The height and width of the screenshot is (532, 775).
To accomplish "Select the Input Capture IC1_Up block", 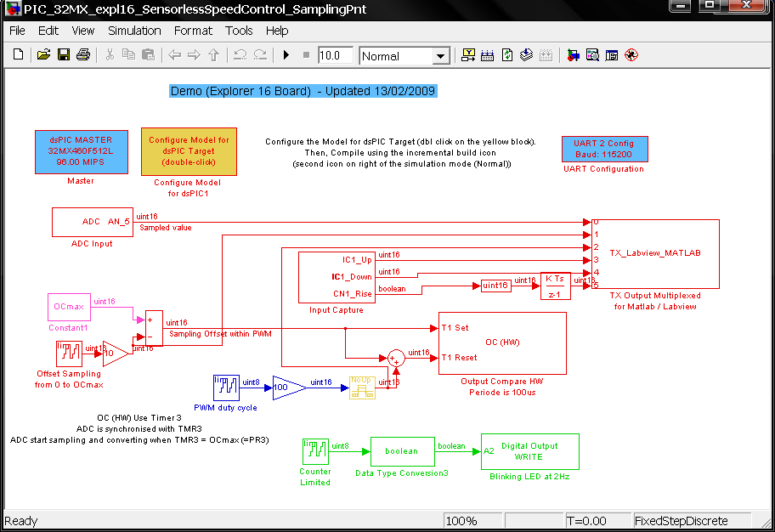I will tap(337, 277).
